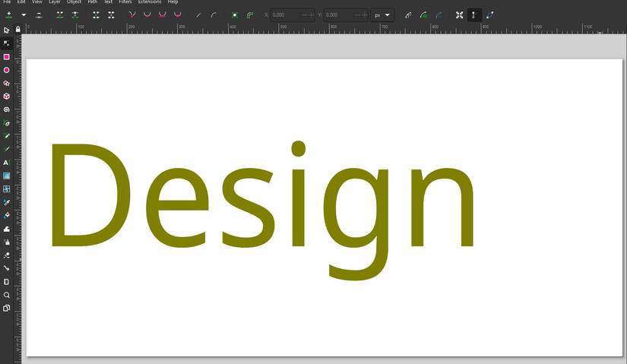Viewport: 627px width, 364px height.
Task: Open the Layer menu
Action: pyautogui.click(x=55, y=2)
